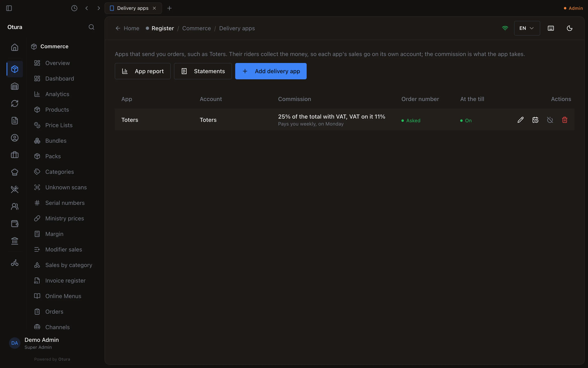588x368 pixels.
Task: Open the stacked warehouse rail icon
Action: click(x=15, y=86)
